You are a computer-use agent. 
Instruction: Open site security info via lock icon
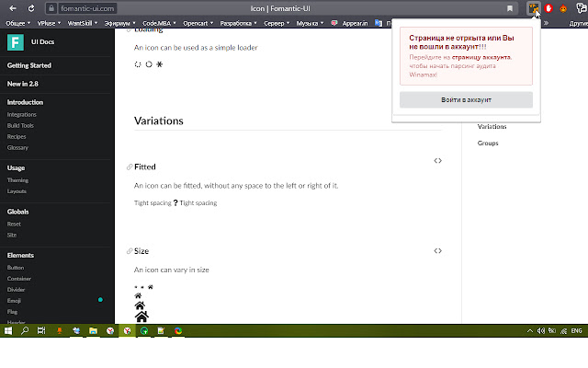pyautogui.click(x=51, y=8)
